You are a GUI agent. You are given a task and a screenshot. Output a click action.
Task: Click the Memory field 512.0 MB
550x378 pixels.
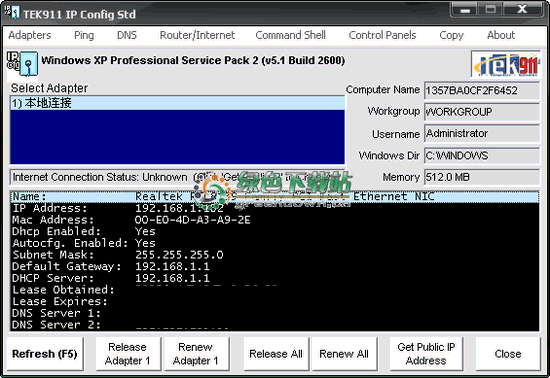pos(482,177)
